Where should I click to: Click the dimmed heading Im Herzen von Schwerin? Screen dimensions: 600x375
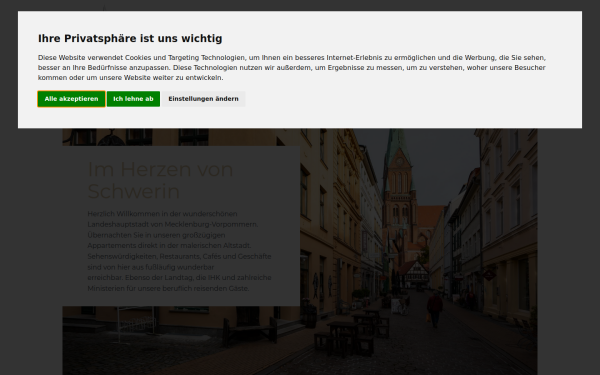160,180
